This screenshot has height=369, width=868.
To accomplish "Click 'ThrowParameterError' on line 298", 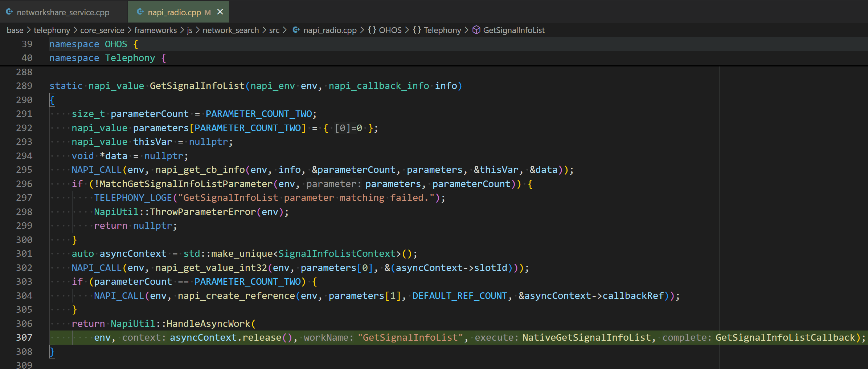I will click(x=203, y=212).
